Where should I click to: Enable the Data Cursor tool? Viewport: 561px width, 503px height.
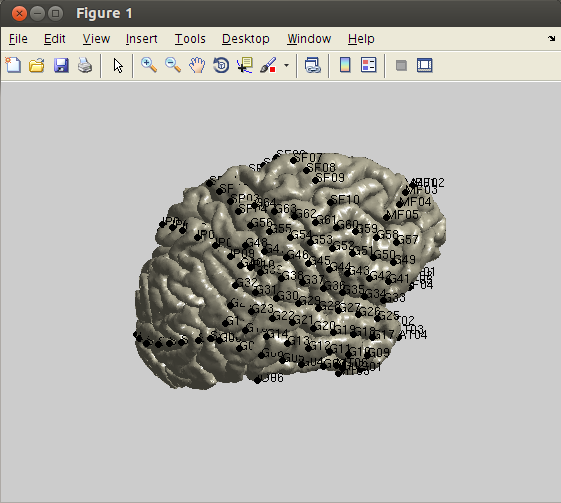(245, 65)
